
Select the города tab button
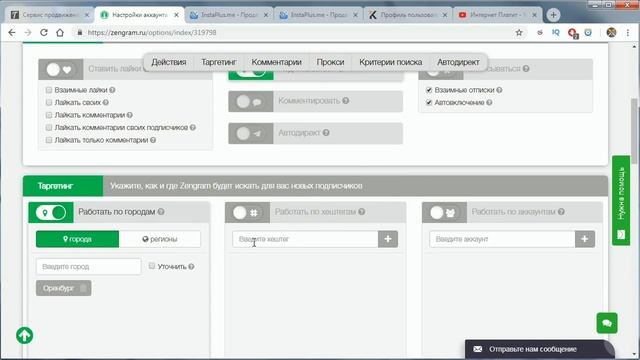78,239
